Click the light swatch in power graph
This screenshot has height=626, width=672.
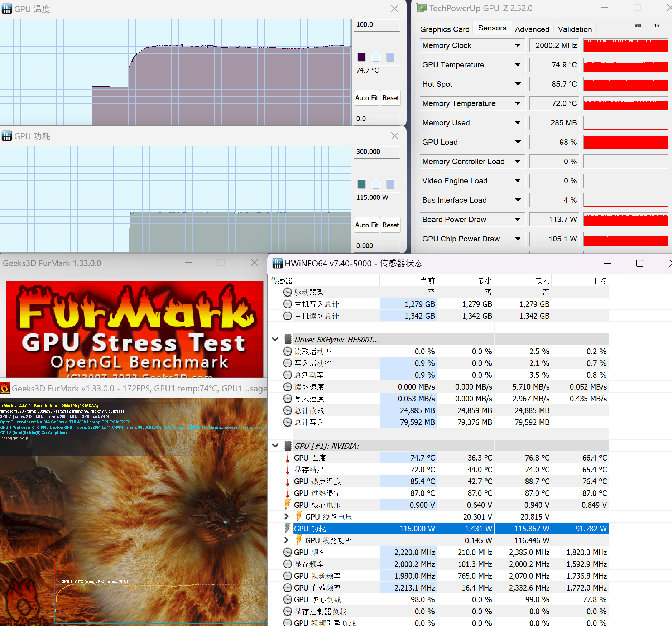(376, 184)
